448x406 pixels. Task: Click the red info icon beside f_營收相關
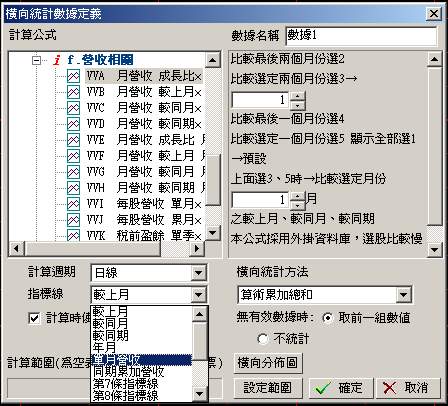57,60
